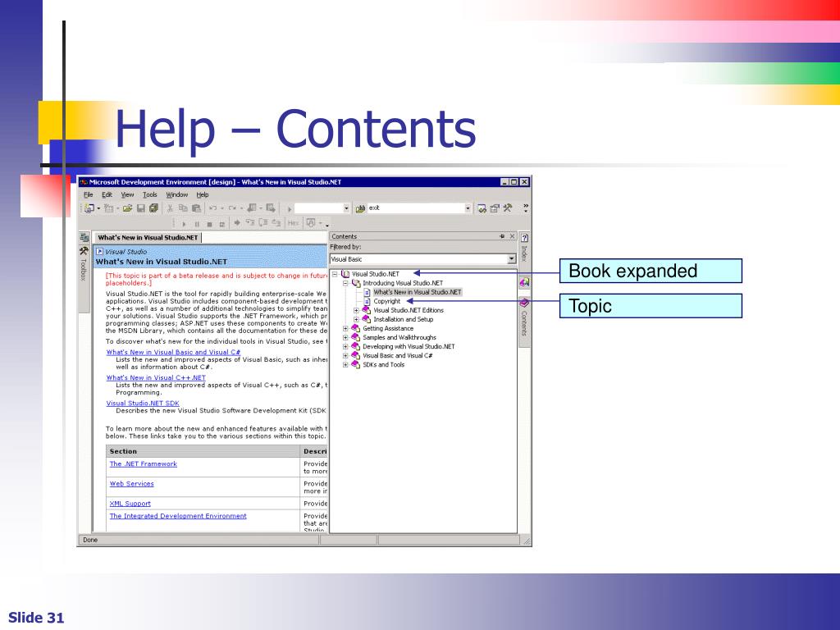
Task: Click the Step Over debug icon
Action: [263, 223]
